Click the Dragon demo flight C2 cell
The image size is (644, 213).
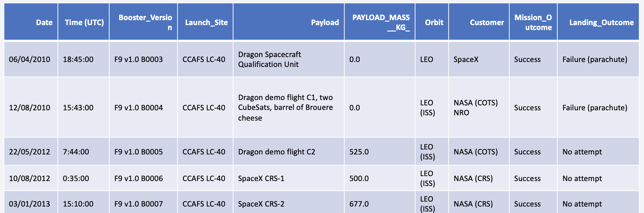click(x=277, y=152)
